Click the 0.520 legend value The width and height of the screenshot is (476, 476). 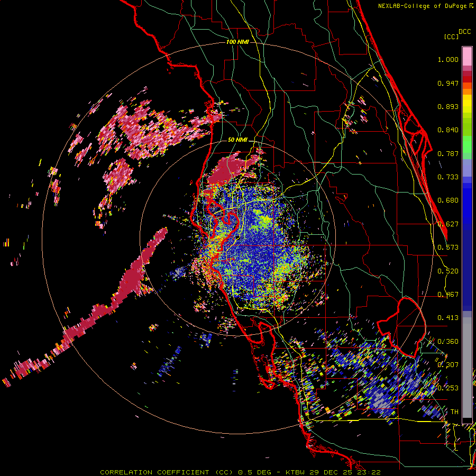point(448,271)
